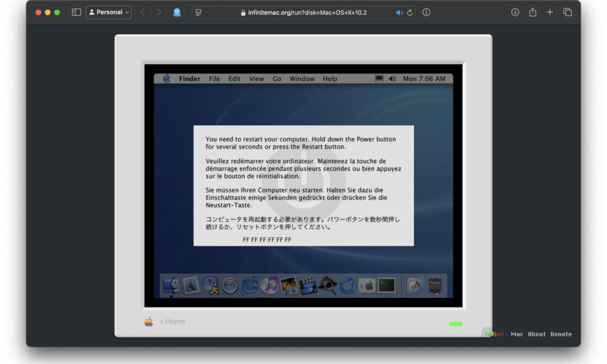Click the rainbow Apple logo below screen
The width and height of the screenshot is (607, 364).
pyautogui.click(x=149, y=322)
